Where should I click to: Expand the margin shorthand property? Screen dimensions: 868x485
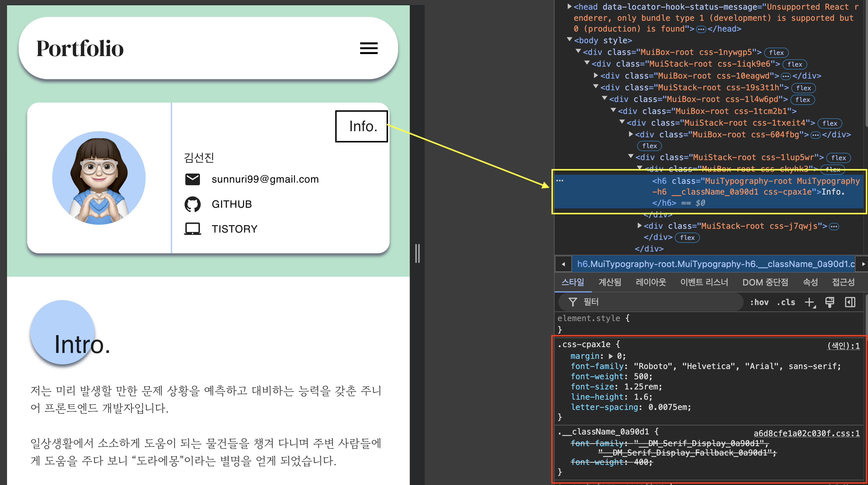(x=611, y=356)
